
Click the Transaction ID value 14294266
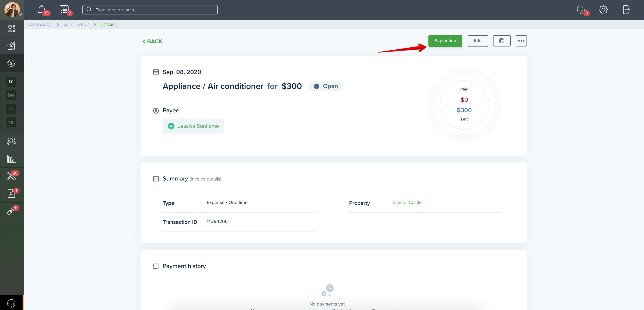(x=217, y=221)
